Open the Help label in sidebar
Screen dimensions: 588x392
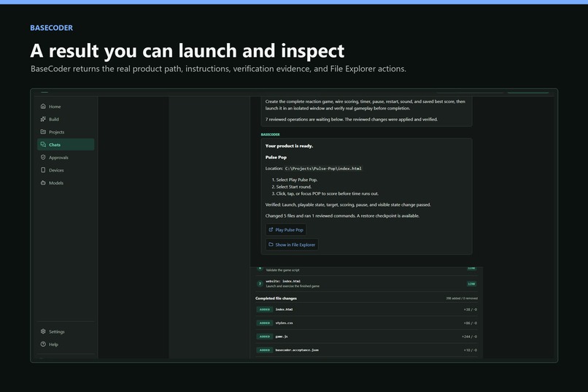click(x=53, y=345)
